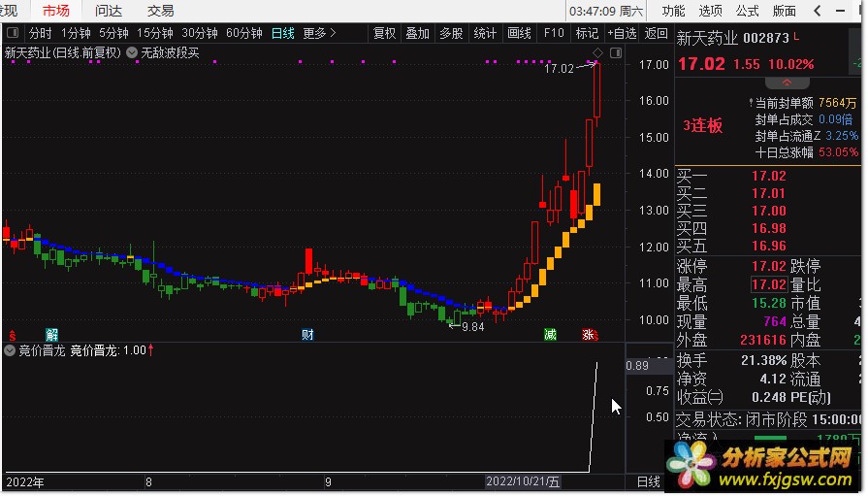868x496 pixels.
Task: Click the 复权 toolbar button
Action: 385,33
